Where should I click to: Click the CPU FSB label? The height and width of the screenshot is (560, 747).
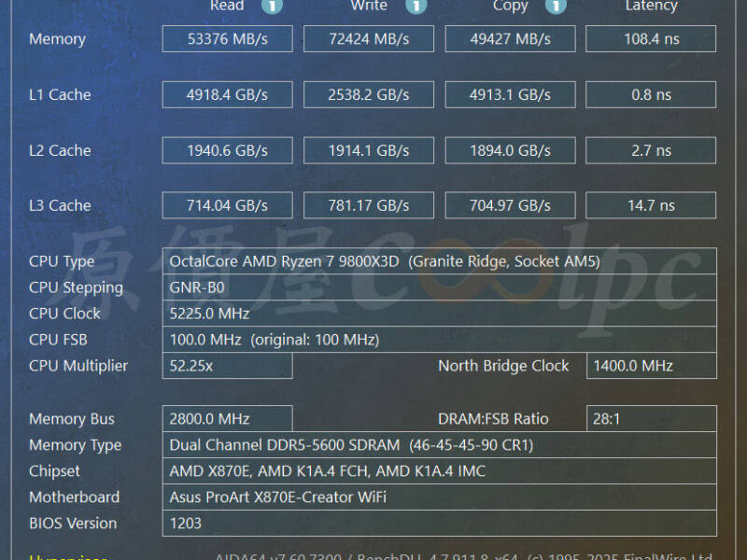point(58,340)
